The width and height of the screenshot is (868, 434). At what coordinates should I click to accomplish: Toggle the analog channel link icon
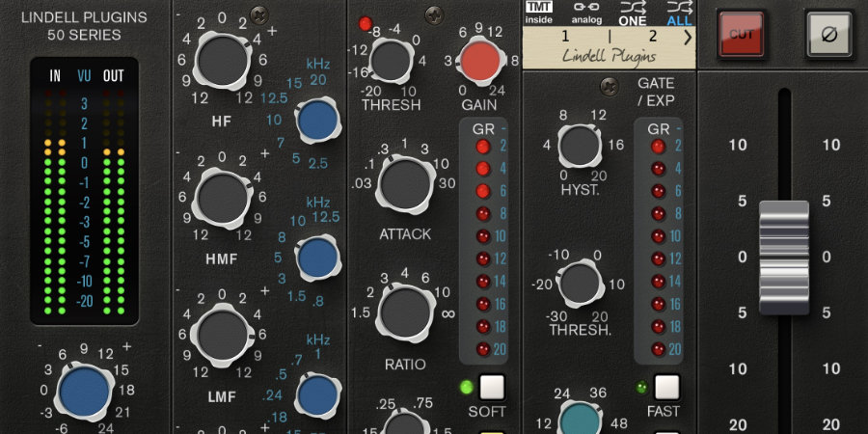pyautogui.click(x=585, y=13)
